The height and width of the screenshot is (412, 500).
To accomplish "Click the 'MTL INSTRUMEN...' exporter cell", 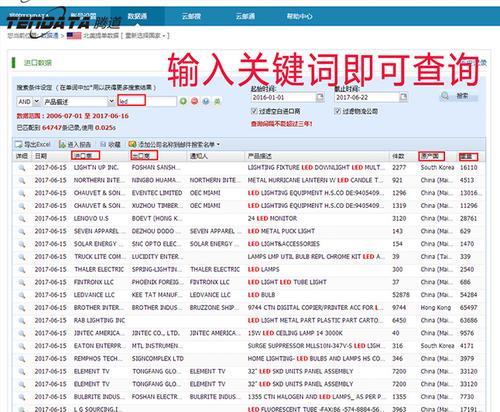I will coord(157,346).
